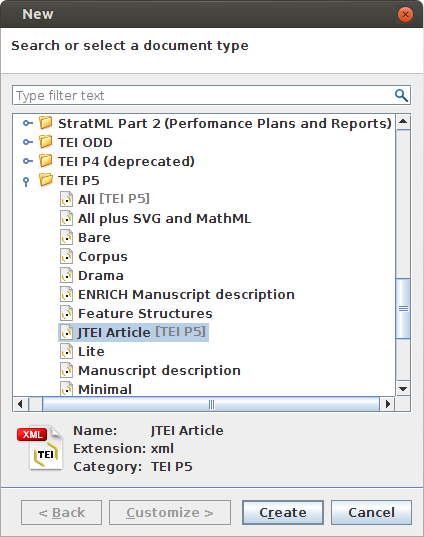
Task: Click the Create button
Action: tap(283, 512)
